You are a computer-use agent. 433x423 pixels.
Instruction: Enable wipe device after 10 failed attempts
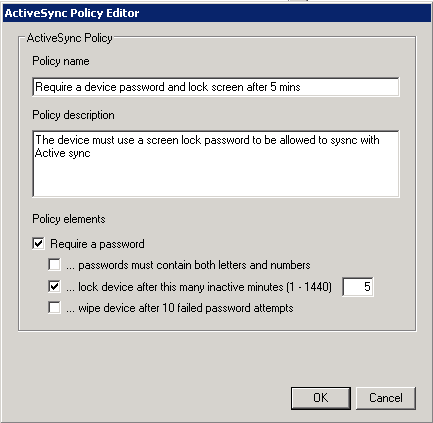pyautogui.click(x=54, y=307)
